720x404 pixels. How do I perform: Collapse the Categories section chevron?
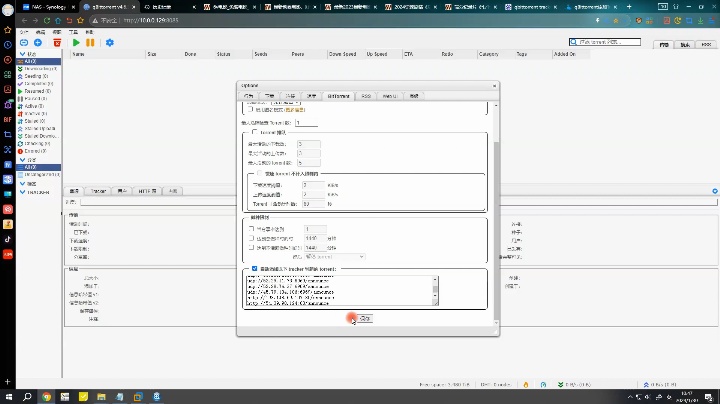pyautogui.click(x=22, y=160)
